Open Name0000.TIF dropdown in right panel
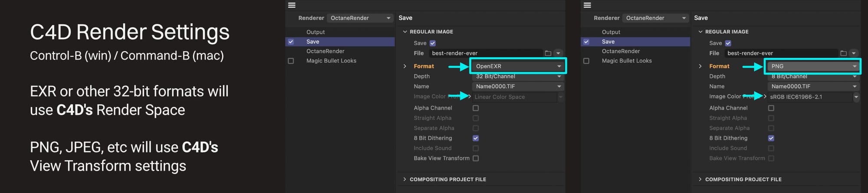Viewport: 868px width, 193px height. 813,86
